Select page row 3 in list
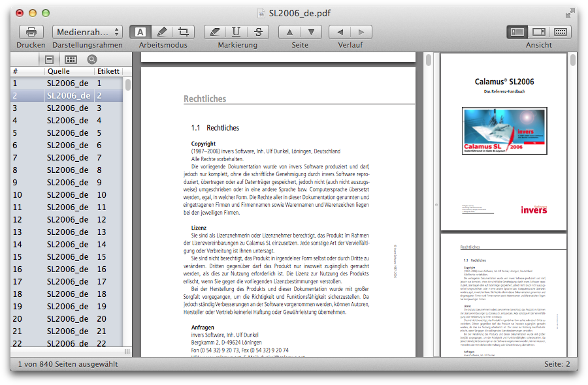 click(x=67, y=108)
